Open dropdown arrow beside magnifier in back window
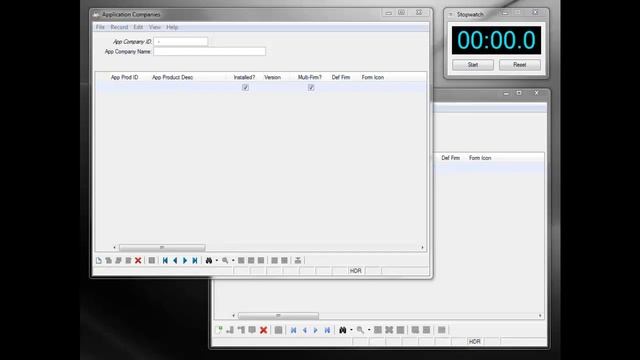 click(x=369, y=330)
